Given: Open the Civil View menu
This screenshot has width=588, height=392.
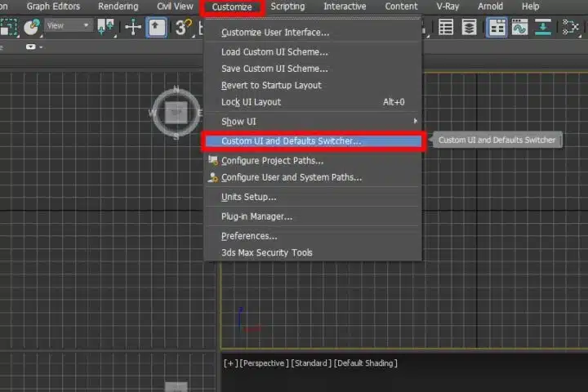Looking at the screenshot, I should coord(175,7).
